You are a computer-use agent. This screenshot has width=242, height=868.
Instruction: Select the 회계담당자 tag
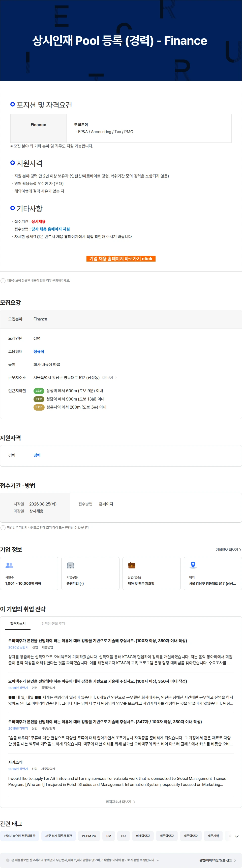click(x=143, y=836)
